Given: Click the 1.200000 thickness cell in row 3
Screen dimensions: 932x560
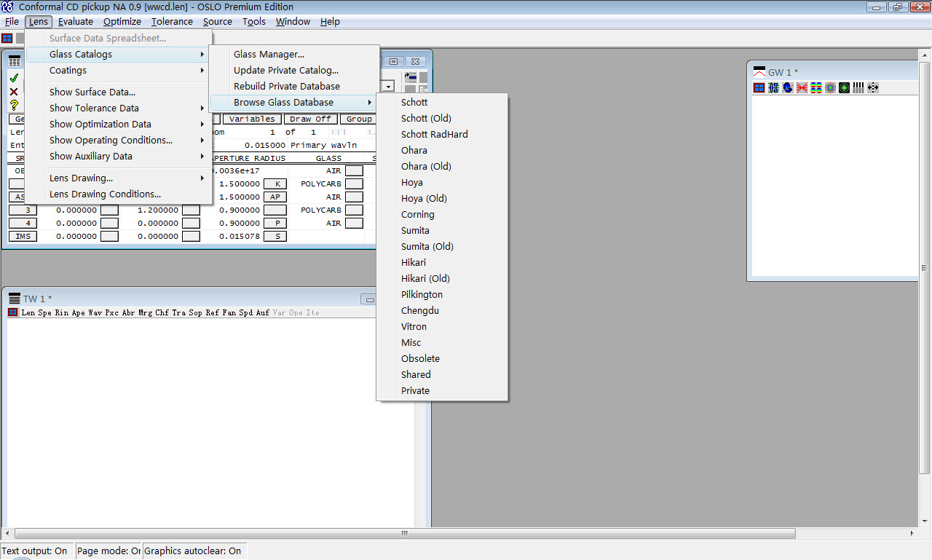Looking at the screenshot, I should pyautogui.click(x=157, y=210).
